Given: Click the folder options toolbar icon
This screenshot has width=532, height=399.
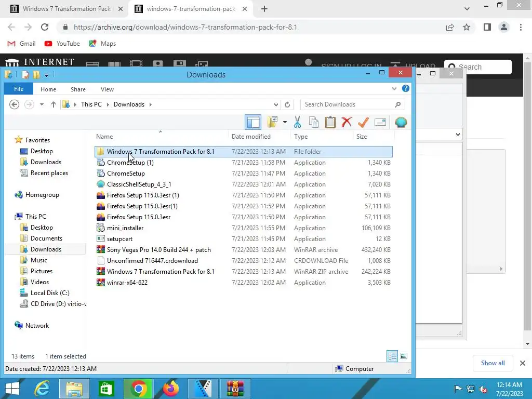Looking at the screenshot, I should click(x=272, y=122).
